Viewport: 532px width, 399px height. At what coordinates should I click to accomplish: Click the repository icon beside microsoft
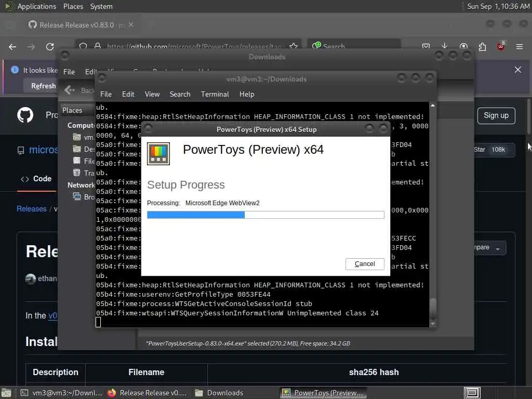[21, 150]
